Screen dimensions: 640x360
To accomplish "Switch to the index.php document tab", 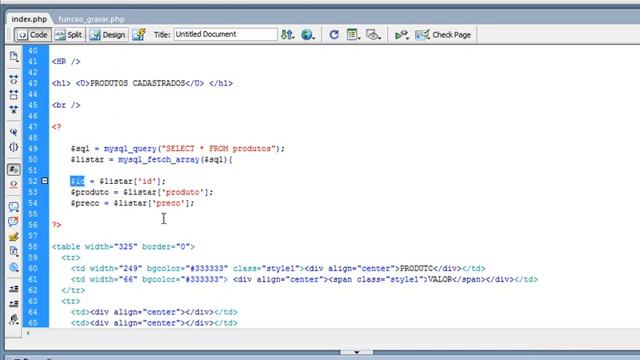I will click(29, 19).
